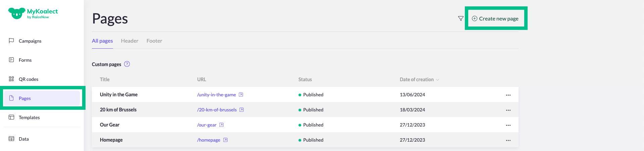Image resolution: width=644 pixels, height=151 pixels.
Task: Switch to the Header tab
Action: tap(129, 41)
